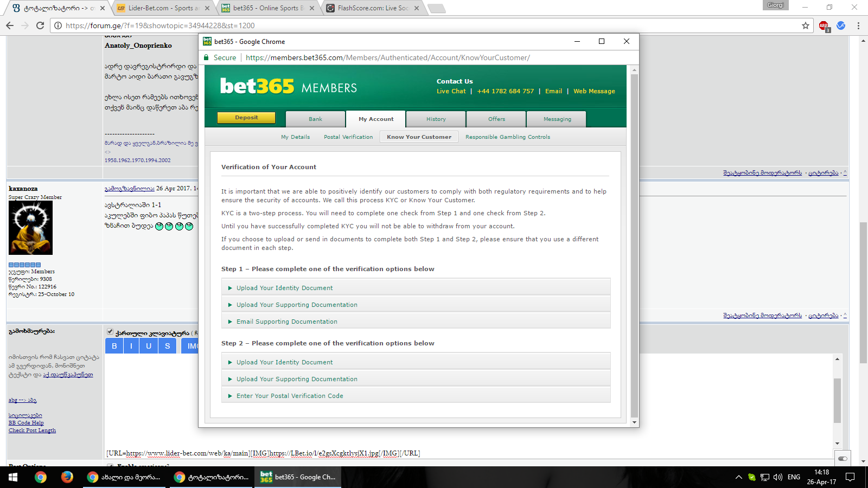Bookmark the forum page with the star icon

coord(806,25)
